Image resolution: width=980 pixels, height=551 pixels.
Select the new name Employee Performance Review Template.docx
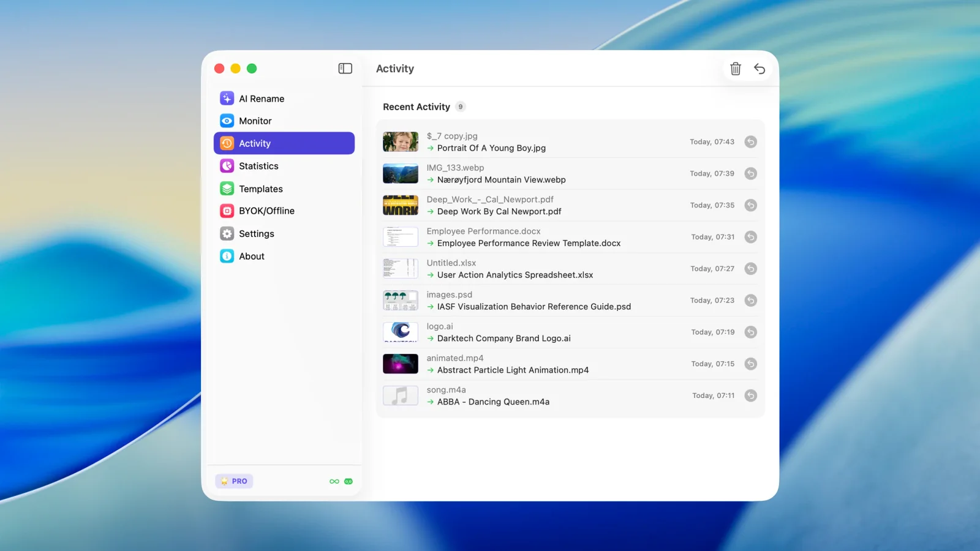tap(529, 243)
